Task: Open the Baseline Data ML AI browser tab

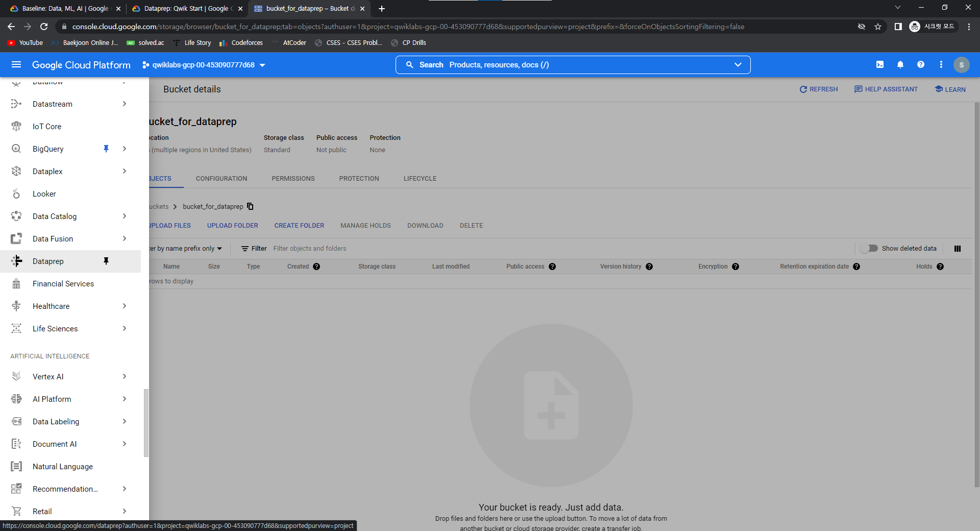Action: pyautogui.click(x=65, y=9)
